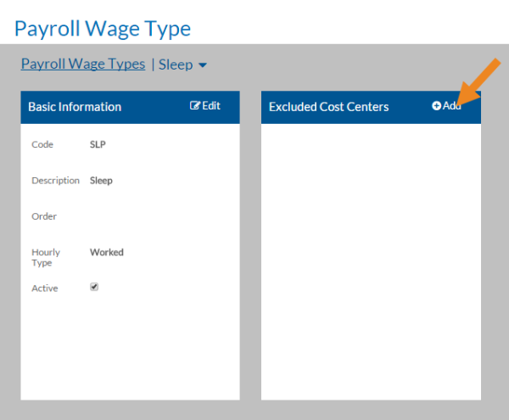Click the Payroll Wage Type page title
509x420 pixels.
point(103,28)
